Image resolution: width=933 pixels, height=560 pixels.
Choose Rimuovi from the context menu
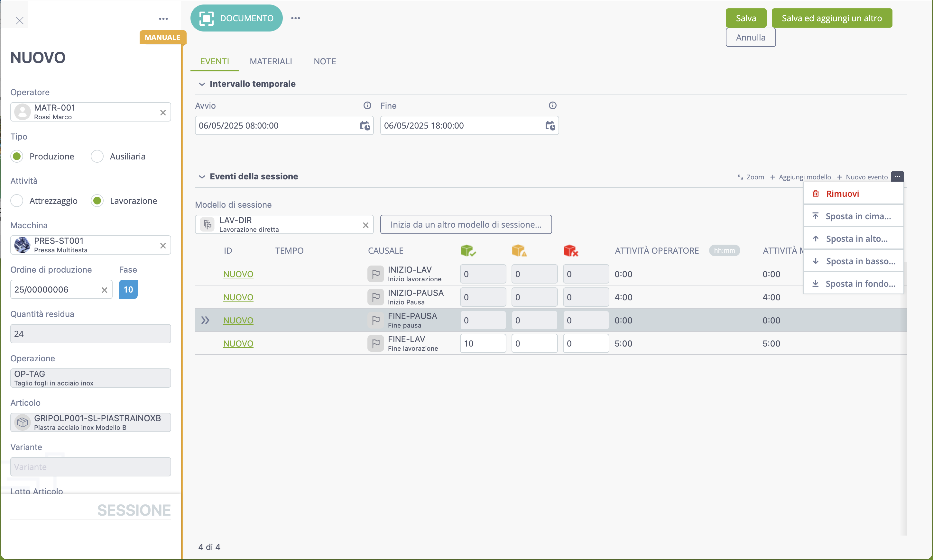point(853,194)
